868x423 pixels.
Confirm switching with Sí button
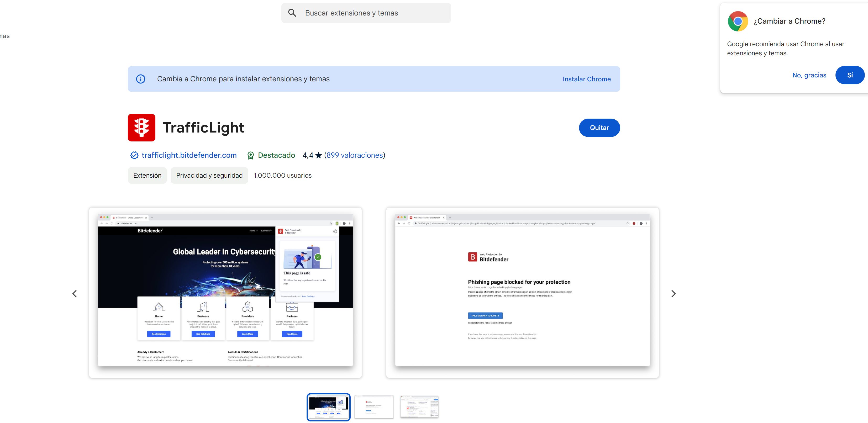(x=849, y=75)
